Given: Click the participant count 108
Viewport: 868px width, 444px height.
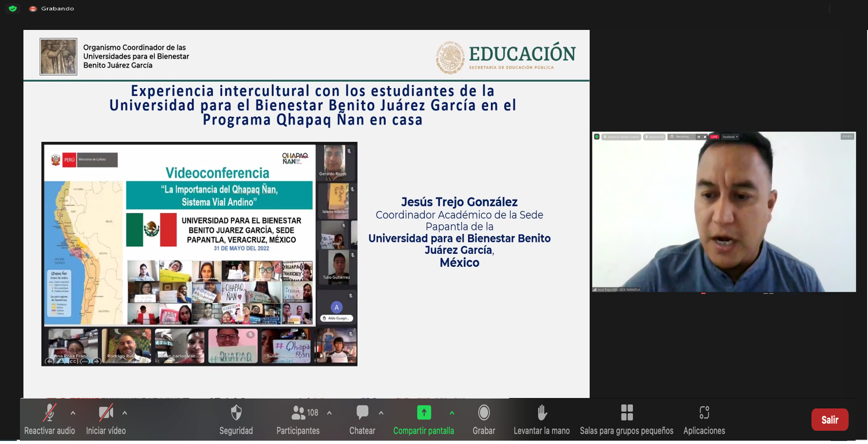Looking at the screenshot, I should point(312,412).
